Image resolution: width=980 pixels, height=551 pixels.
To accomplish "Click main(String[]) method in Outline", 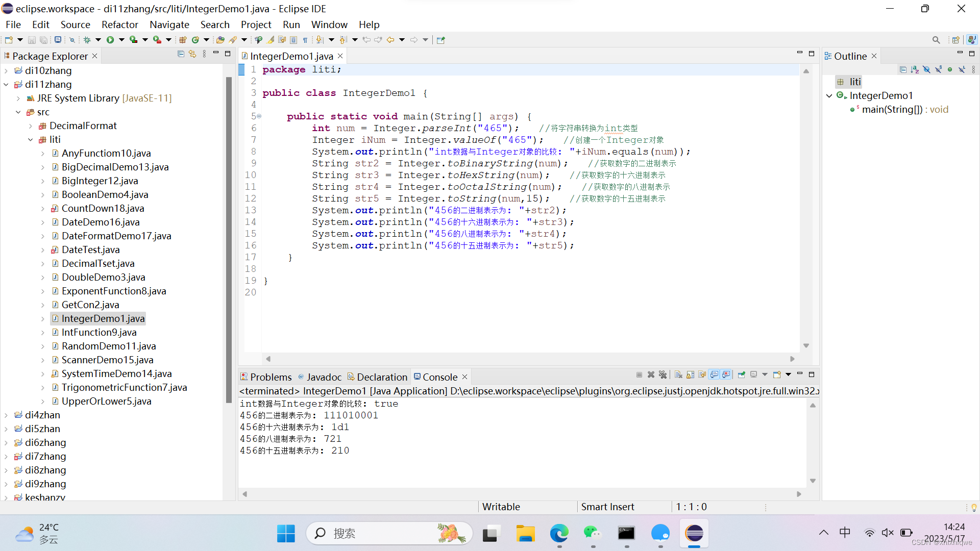I will 892,110.
